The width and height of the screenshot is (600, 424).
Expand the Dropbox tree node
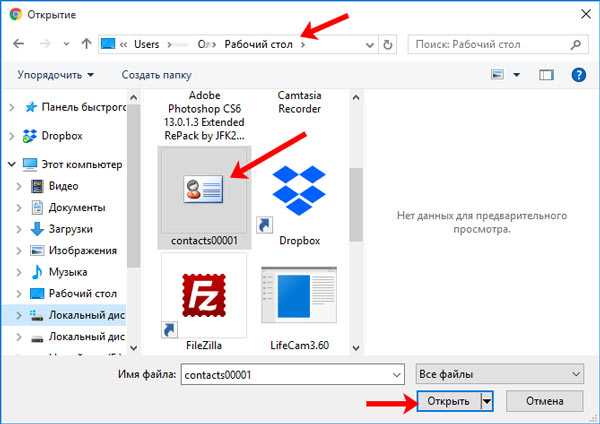[12, 136]
